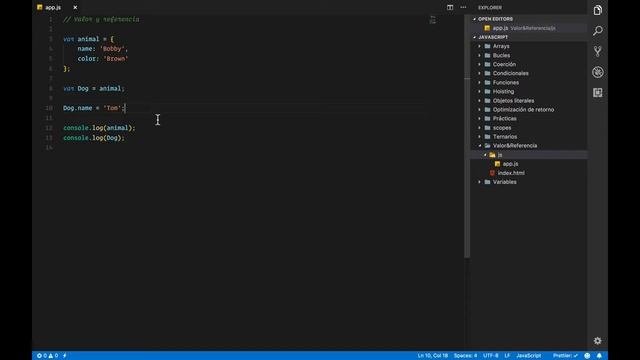
Task: Change language mode from JavaScript
Action: (529, 356)
